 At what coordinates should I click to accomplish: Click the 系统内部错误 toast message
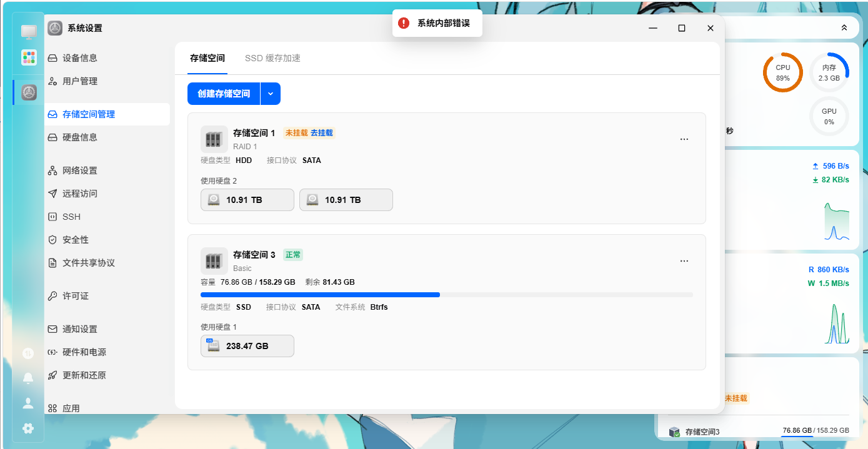[444, 23]
